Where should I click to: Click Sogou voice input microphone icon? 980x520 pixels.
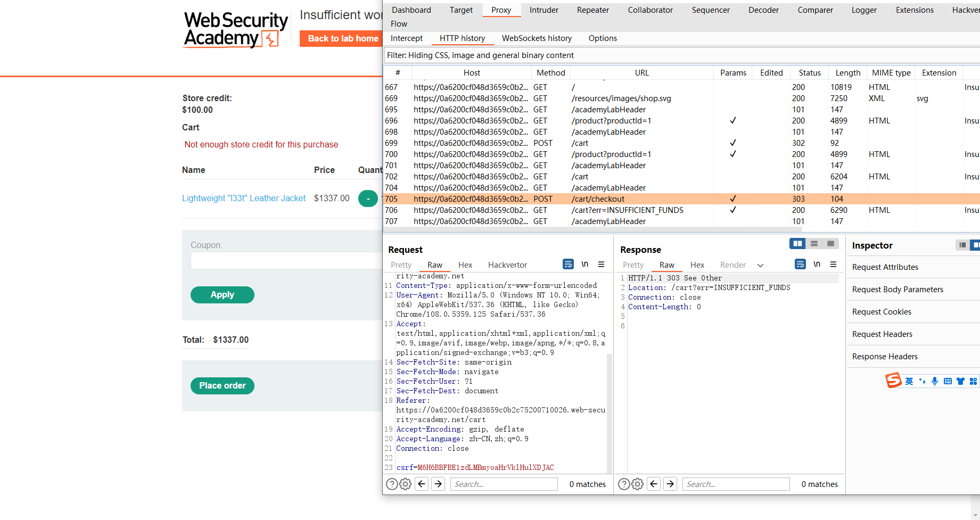(935, 381)
